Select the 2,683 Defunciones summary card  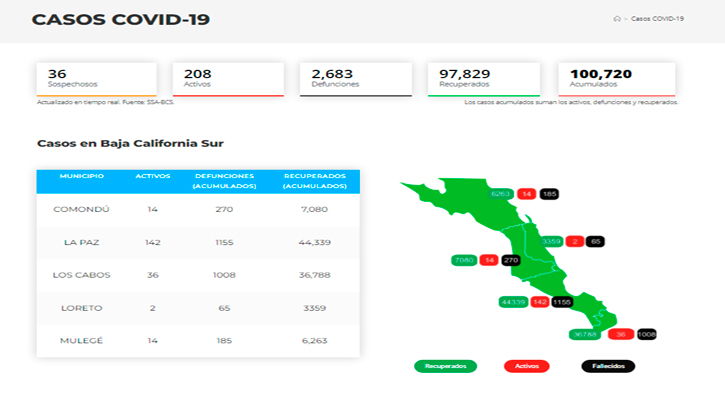(356, 80)
